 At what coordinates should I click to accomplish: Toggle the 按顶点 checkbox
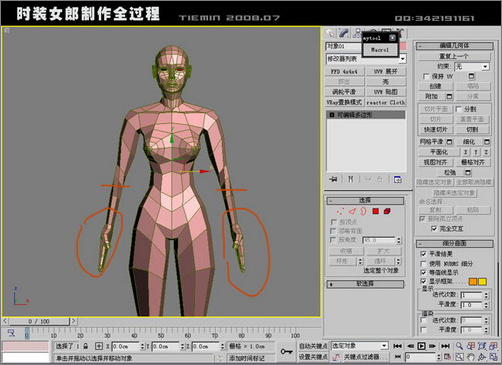[333, 222]
